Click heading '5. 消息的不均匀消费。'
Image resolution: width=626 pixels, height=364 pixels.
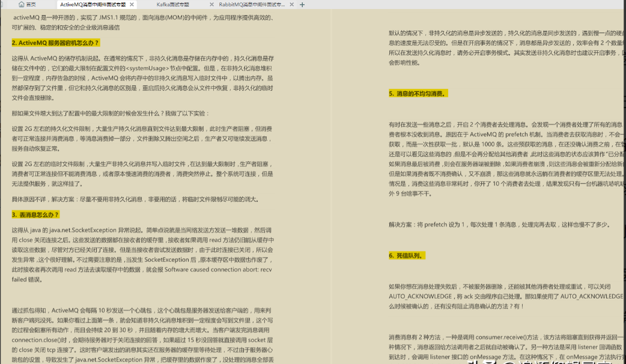418,93
